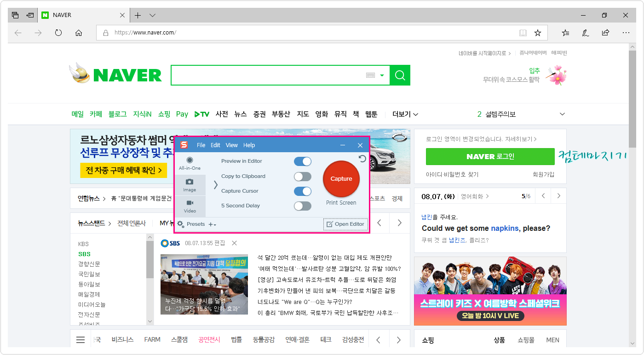Close the SBS news panel X

(234, 243)
